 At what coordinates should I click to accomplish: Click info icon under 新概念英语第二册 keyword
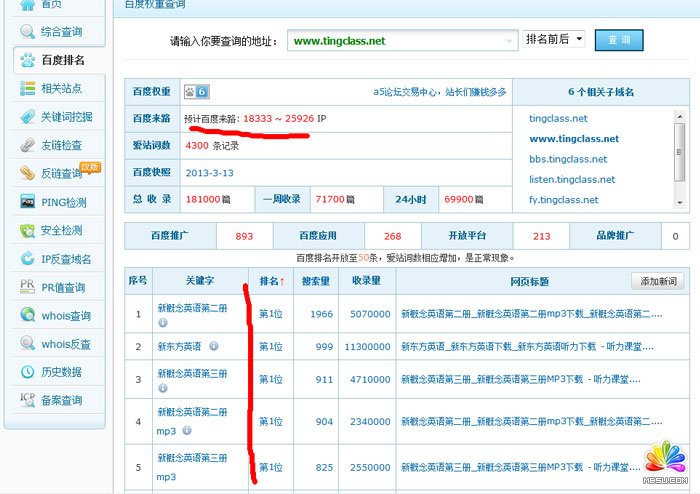click(163, 322)
